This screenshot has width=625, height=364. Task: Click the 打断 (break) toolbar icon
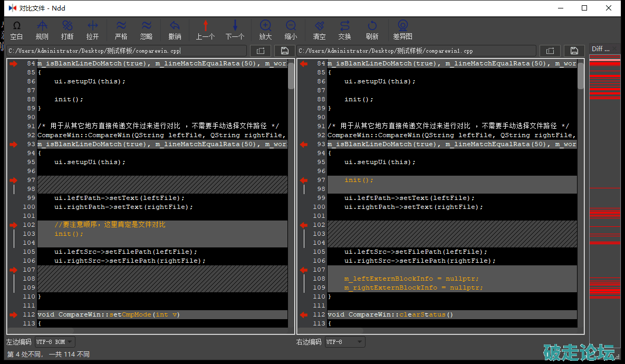[68, 30]
